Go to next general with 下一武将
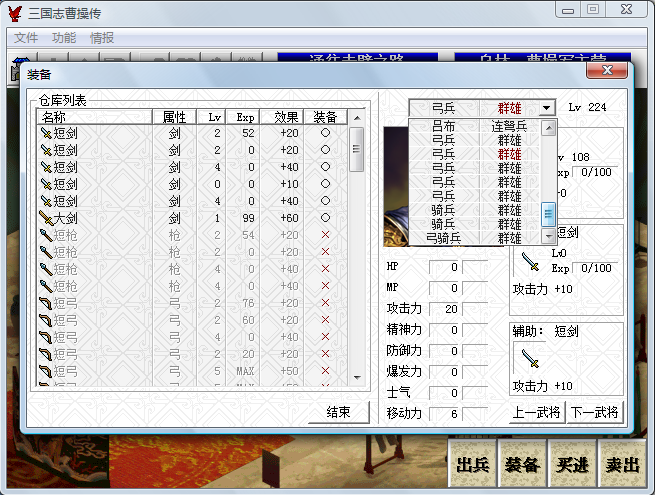655x495 pixels. click(x=594, y=412)
